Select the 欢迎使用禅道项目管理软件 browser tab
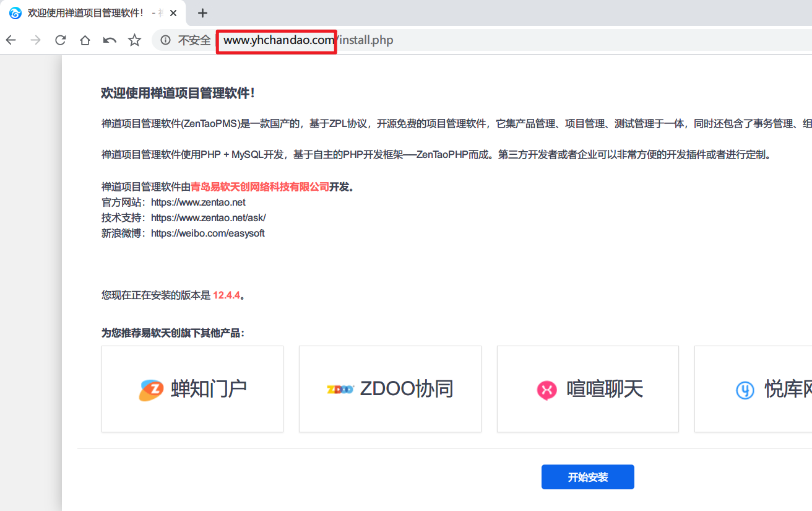The height and width of the screenshot is (511, 812). [x=93, y=13]
